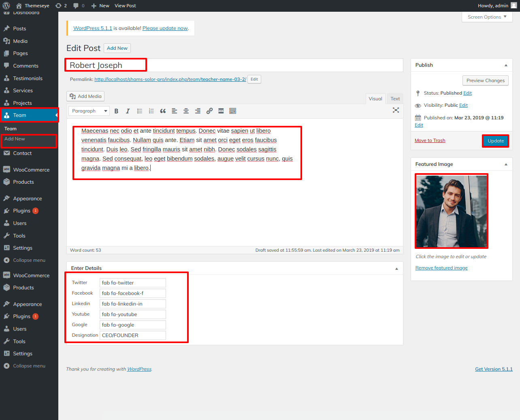Collapse the Publish panel
520x420 pixels.
click(x=506, y=65)
